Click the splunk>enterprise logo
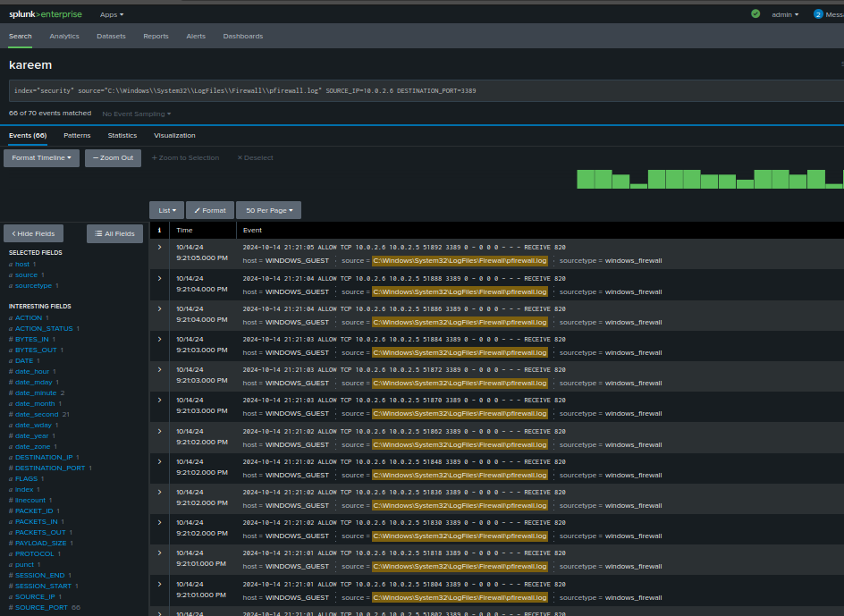The height and width of the screenshot is (616, 844). click(x=45, y=14)
